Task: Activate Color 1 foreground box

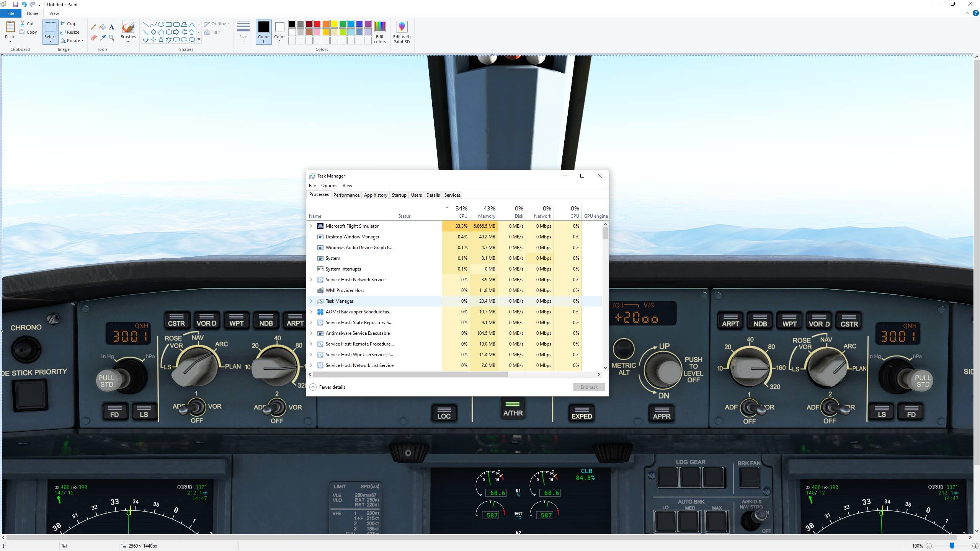Action: coord(263,32)
